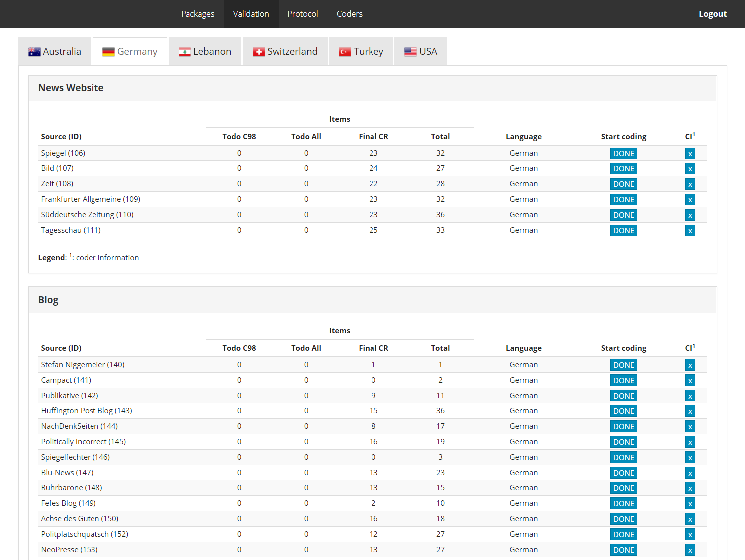Switch to the USA tab
The height and width of the screenshot is (560, 745).
point(421,51)
